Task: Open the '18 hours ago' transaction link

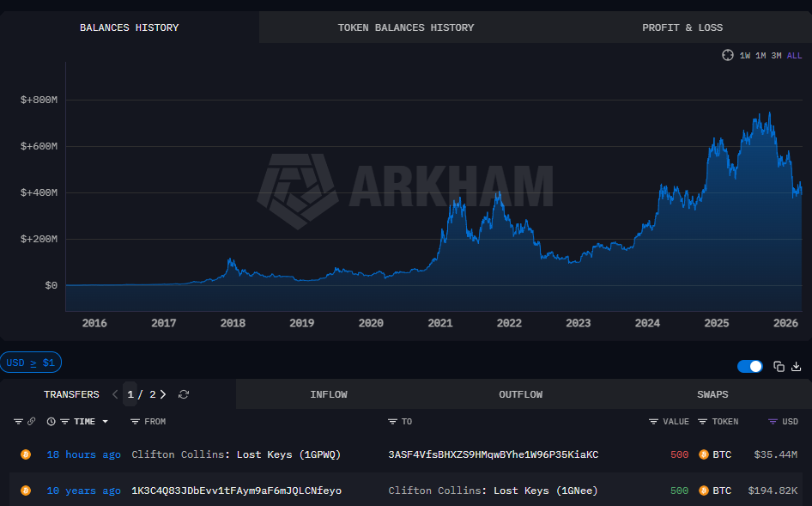Action: [83, 454]
